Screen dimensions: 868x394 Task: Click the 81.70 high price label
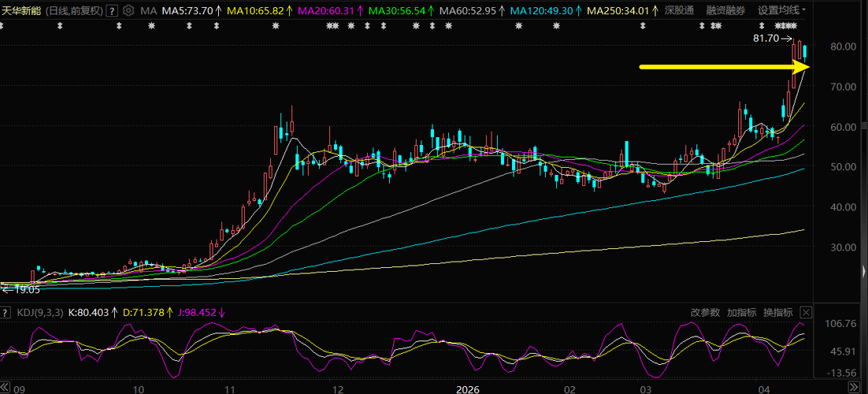click(766, 38)
